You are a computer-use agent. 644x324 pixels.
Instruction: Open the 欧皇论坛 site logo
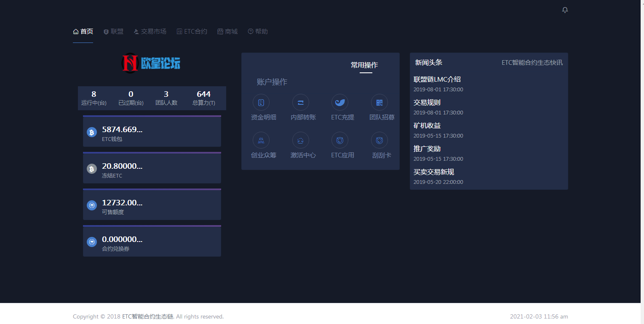(152, 63)
